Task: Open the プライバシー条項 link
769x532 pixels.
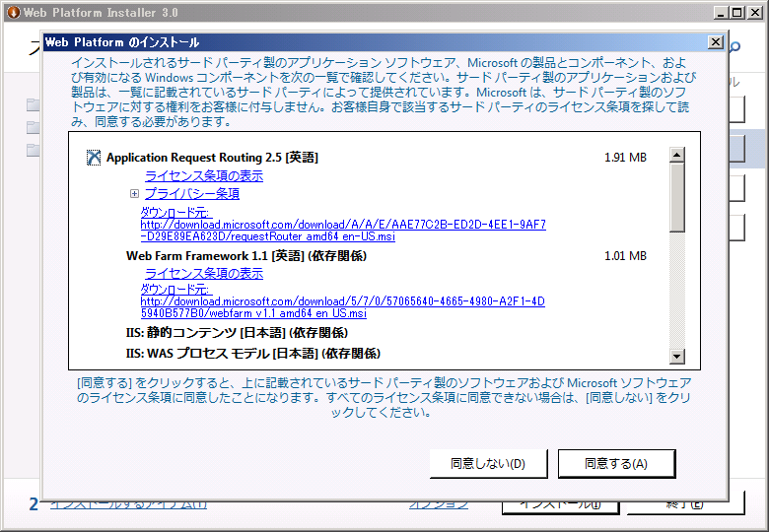Action: click(192, 193)
